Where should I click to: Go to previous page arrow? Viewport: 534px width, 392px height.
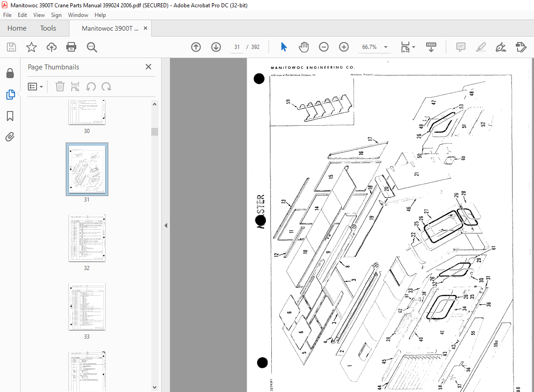[x=196, y=47]
